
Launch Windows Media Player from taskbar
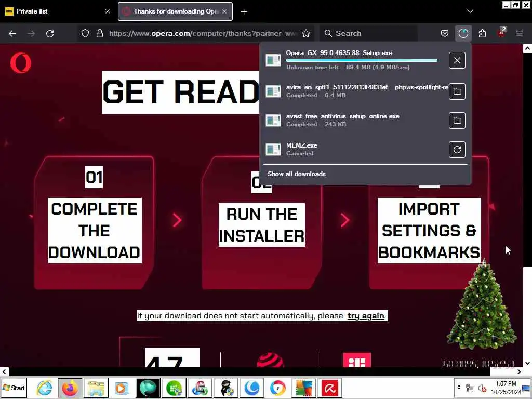[122, 388]
